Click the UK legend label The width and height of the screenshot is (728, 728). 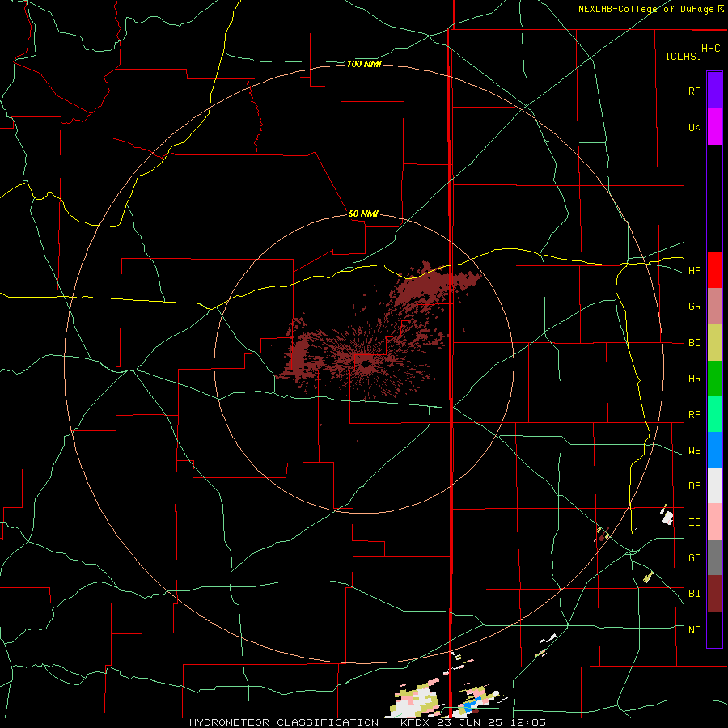pos(694,127)
